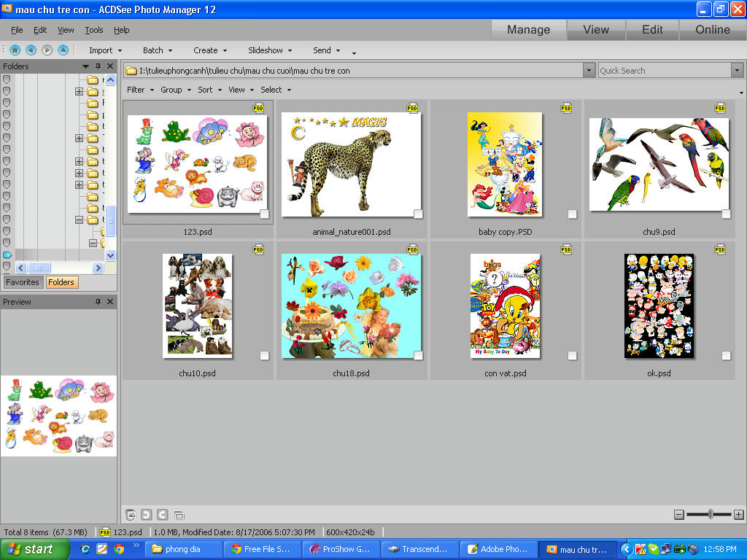
Task: Open the Adobe Photoshop taskbar button
Action: point(498,549)
